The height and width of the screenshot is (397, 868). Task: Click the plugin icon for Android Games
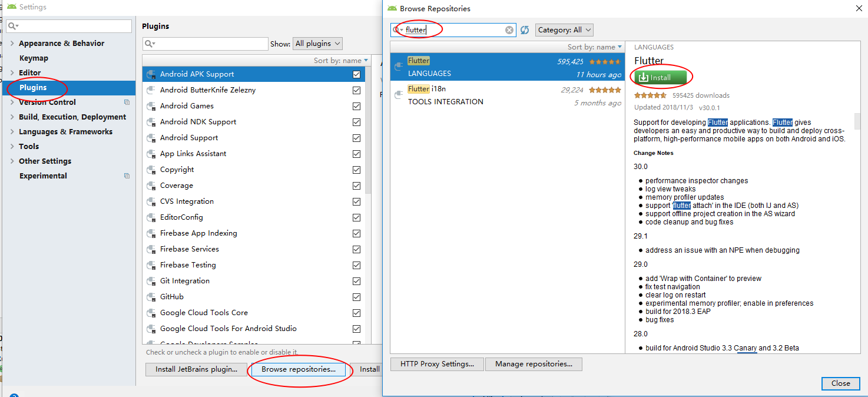(151, 106)
